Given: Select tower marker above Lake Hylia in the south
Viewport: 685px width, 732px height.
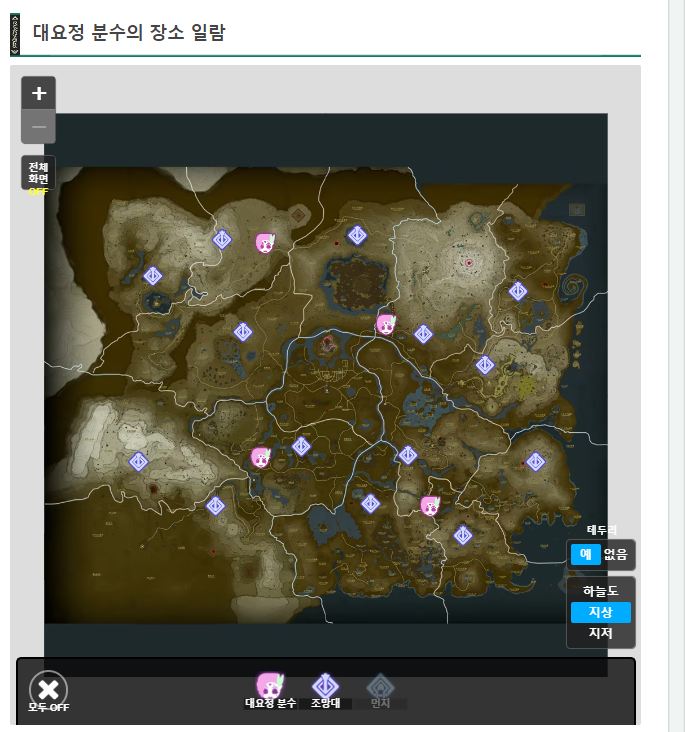Looking at the screenshot, I should click(x=370, y=504).
